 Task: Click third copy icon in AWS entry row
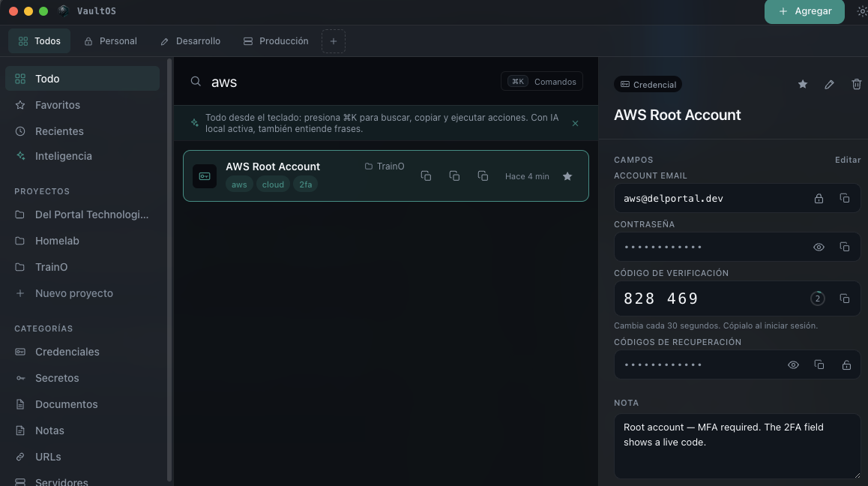(x=483, y=175)
